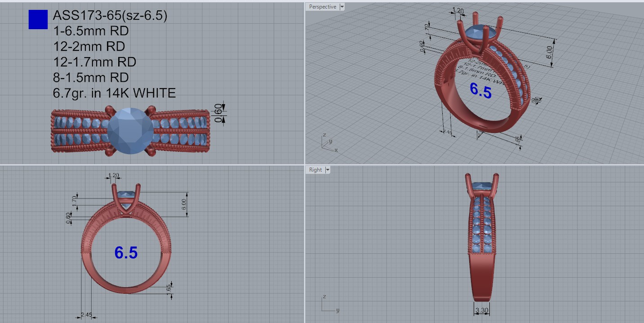Select the 1.70 dimension in the front view
The width and height of the screenshot is (644, 323).
click(74, 201)
